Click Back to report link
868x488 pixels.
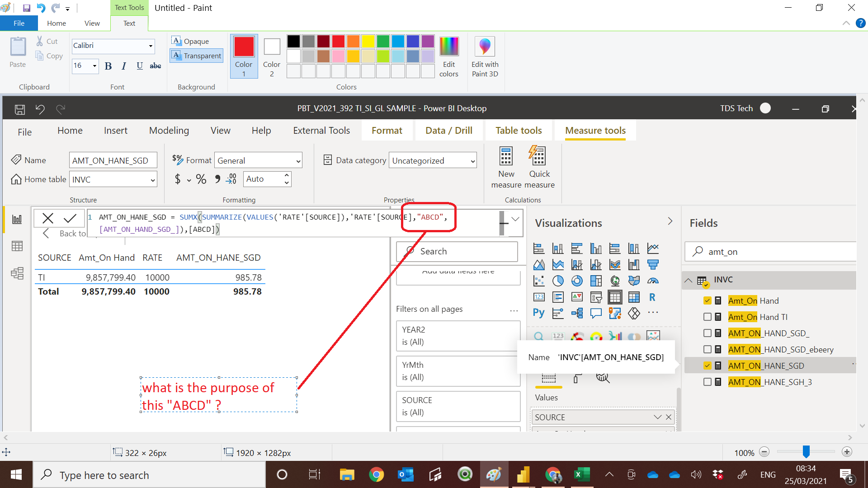[x=65, y=234]
